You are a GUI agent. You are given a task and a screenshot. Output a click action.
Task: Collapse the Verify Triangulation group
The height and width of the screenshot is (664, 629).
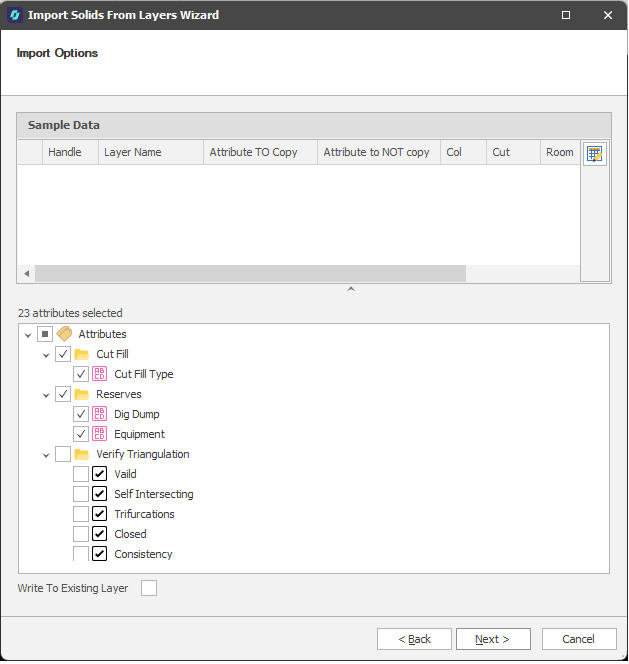tap(46, 454)
